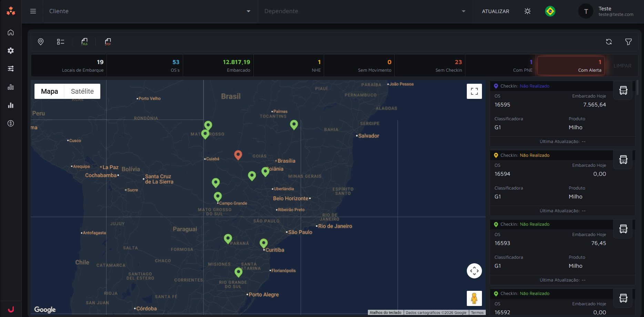Screen dimensions: 644x317
Task: Click the orders list scrollbar
Action: pos(637,88)
